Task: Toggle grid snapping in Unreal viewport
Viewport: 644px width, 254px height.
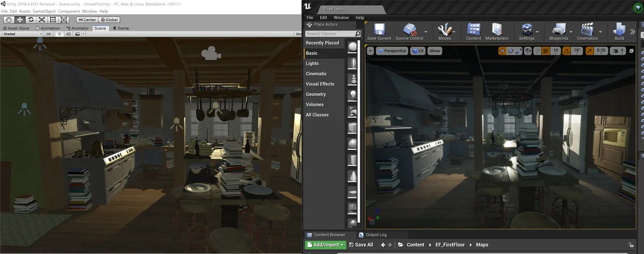Action: [545, 51]
